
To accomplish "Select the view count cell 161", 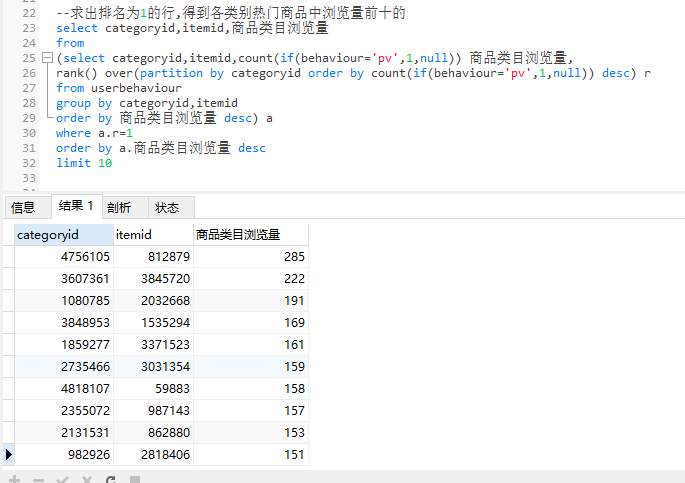I will pos(251,345).
